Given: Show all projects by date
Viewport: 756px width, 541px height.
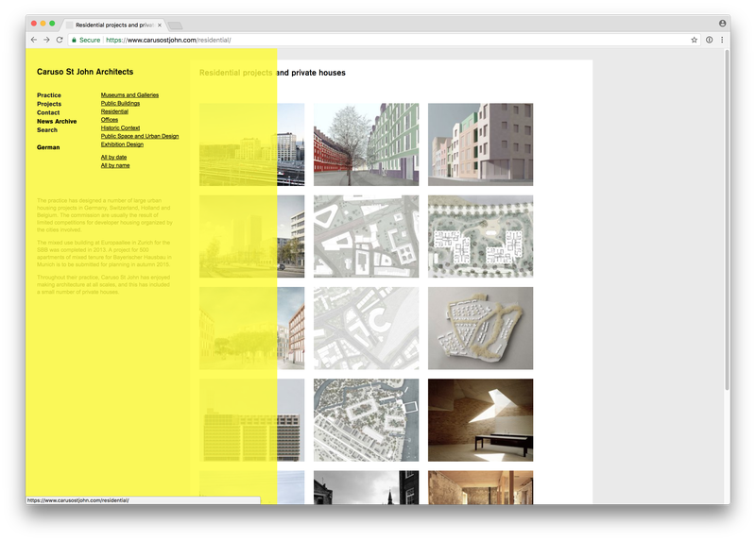Looking at the screenshot, I should pyautogui.click(x=113, y=157).
